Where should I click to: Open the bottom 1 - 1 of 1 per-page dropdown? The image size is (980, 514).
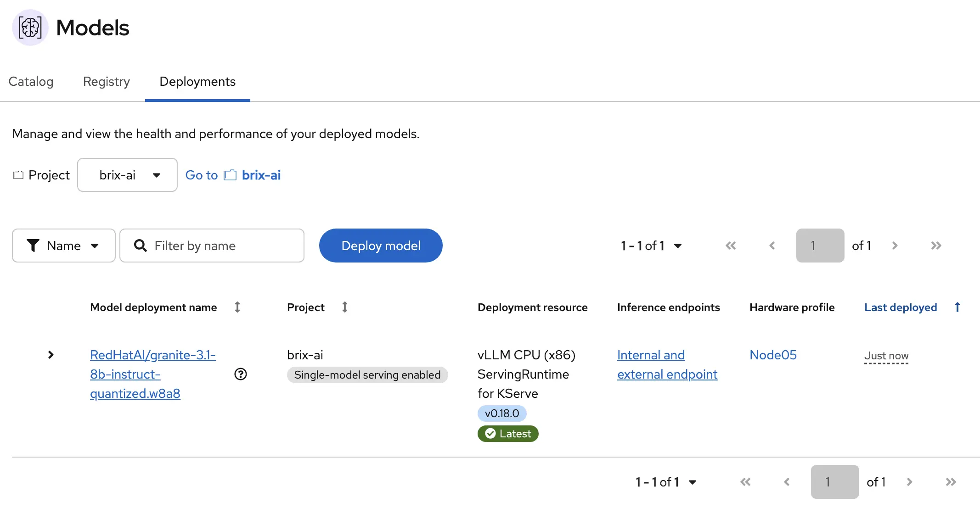click(666, 482)
